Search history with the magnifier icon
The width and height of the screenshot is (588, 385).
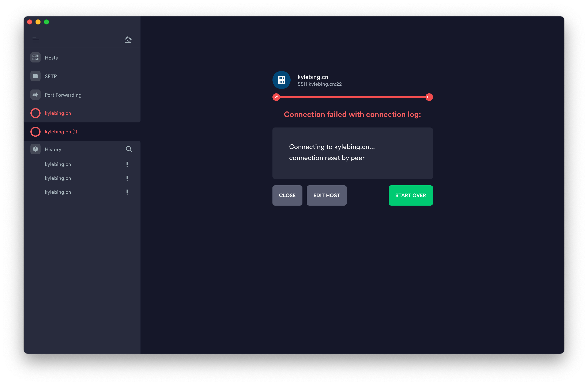pyautogui.click(x=129, y=149)
